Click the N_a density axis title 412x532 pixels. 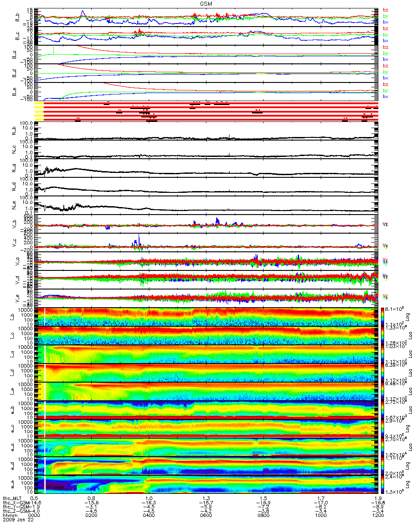13,169
